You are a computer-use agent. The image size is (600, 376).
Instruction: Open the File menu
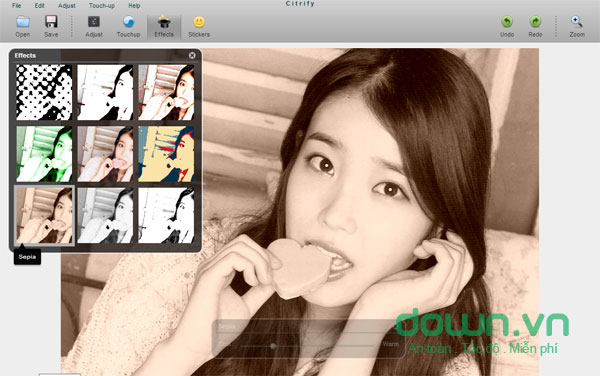pos(16,6)
